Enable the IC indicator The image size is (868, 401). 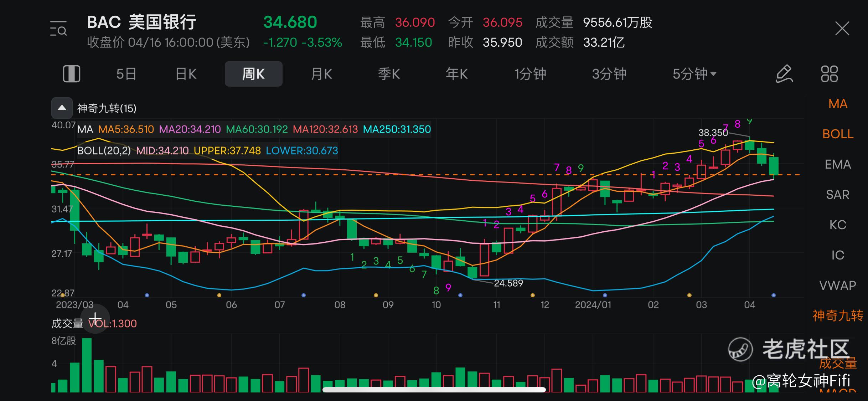(x=838, y=255)
